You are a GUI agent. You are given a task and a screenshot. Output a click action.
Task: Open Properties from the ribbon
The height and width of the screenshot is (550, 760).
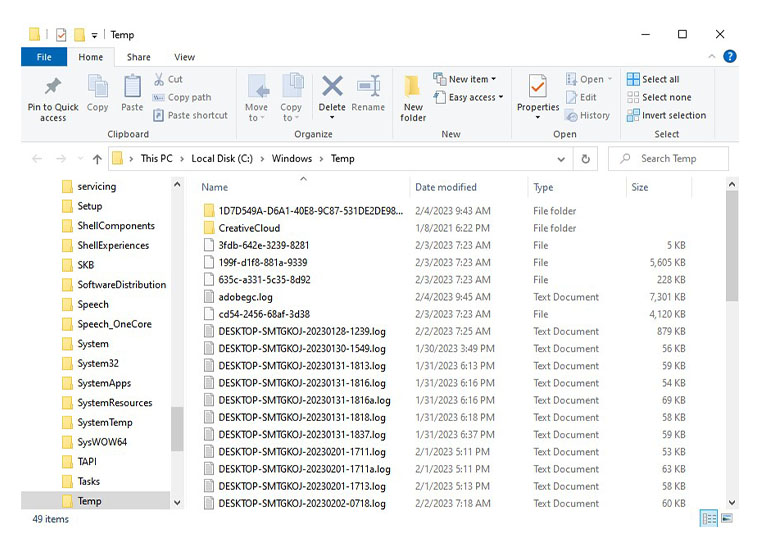pos(538,88)
